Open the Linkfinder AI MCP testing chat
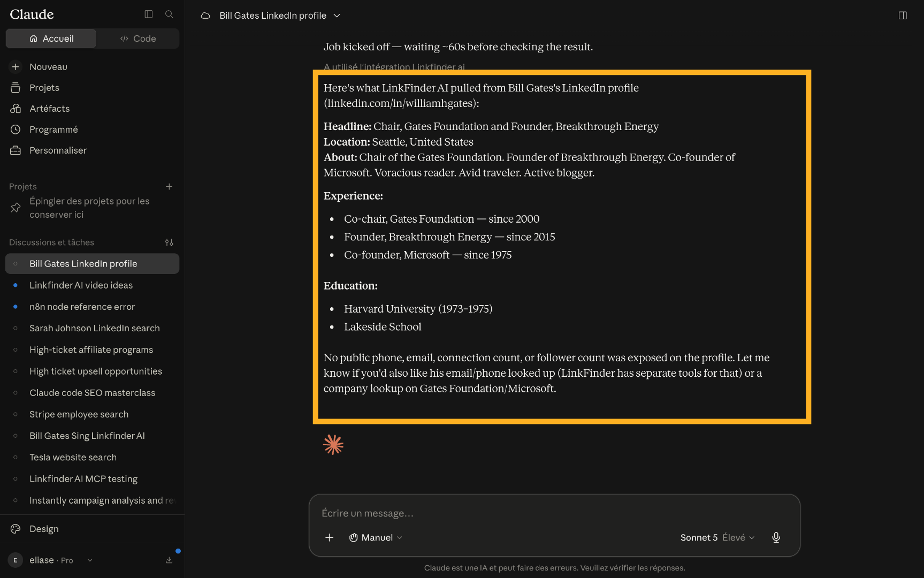924x578 pixels. [92, 479]
